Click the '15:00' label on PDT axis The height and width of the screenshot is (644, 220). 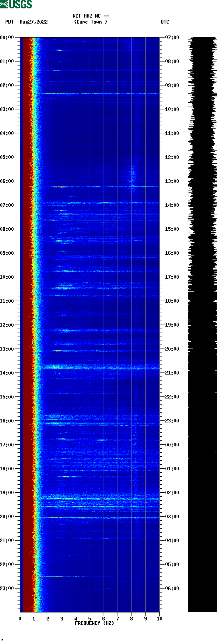tap(7, 397)
